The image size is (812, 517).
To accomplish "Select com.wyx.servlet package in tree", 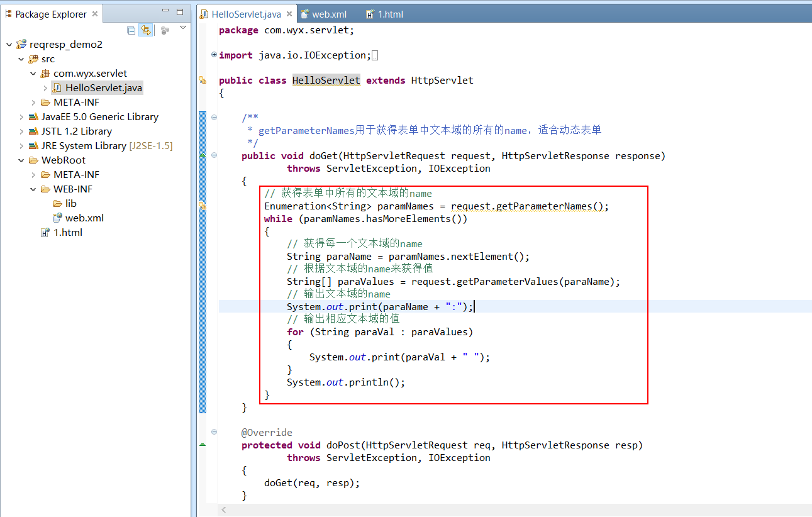I will pyautogui.click(x=90, y=74).
